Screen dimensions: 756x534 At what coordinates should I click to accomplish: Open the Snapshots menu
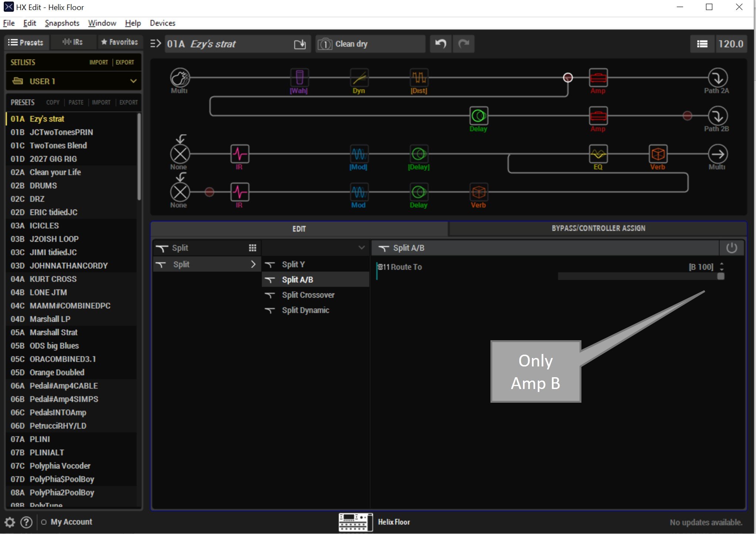pyautogui.click(x=62, y=23)
